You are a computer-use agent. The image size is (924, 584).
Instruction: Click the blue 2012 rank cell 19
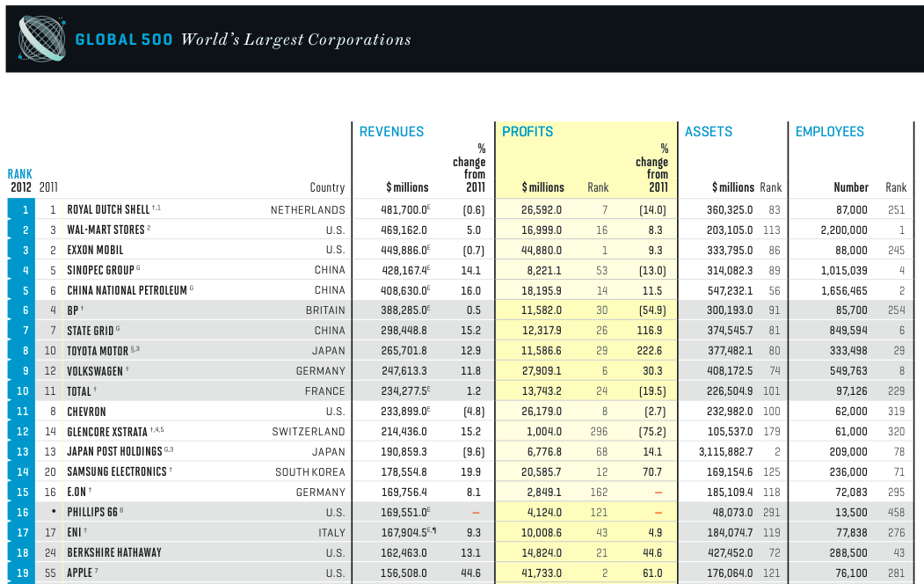(x=22, y=573)
